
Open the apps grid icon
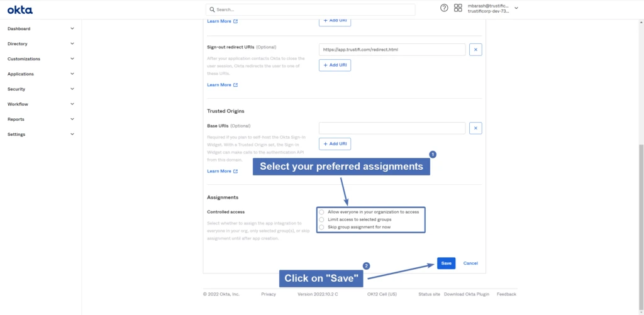coord(458,8)
